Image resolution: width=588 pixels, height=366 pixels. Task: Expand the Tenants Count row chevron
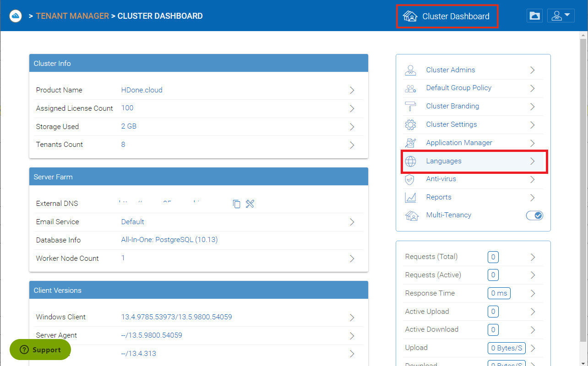[352, 145]
